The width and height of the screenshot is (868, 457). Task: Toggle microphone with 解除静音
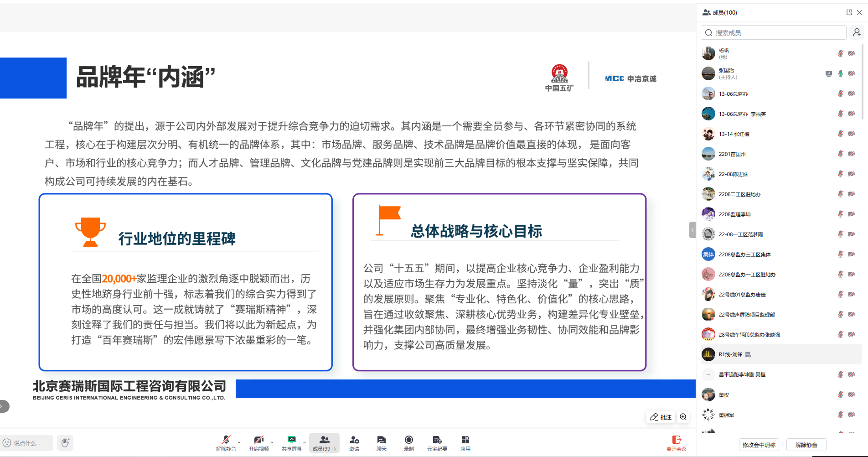click(x=226, y=442)
